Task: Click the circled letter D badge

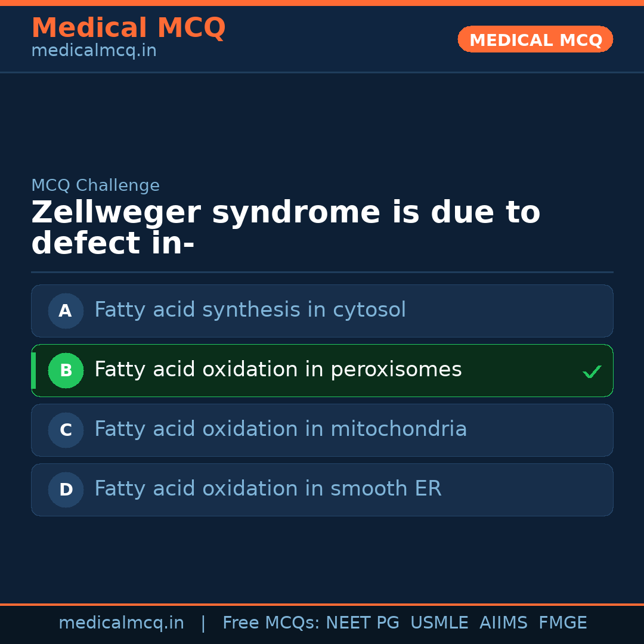Action: click(x=66, y=490)
